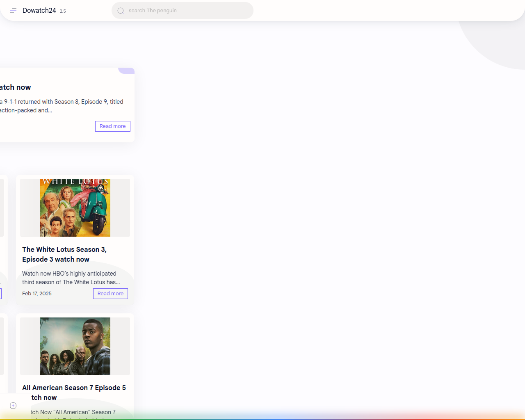525x420 pixels.
Task: Click the Dowatch24 site logo
Action: [x=39, y=11]
